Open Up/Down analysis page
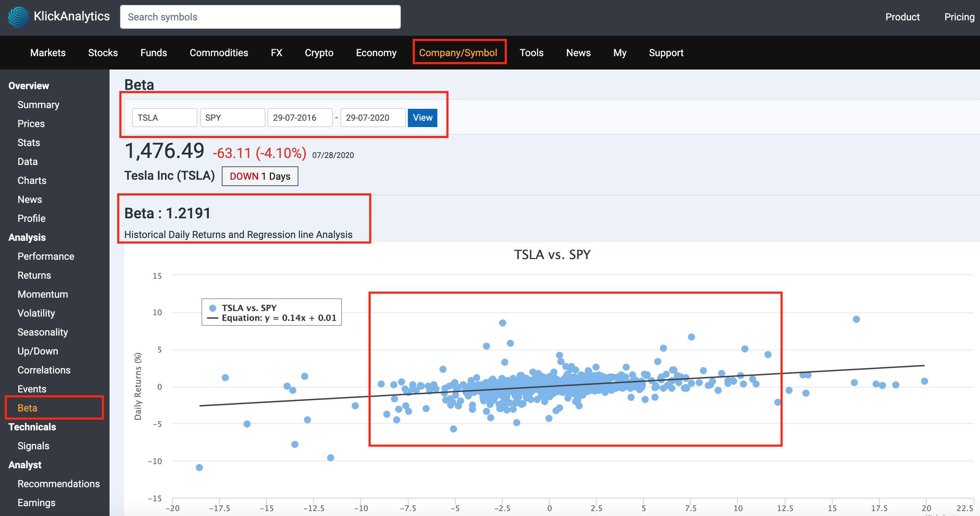 [38, 351]
